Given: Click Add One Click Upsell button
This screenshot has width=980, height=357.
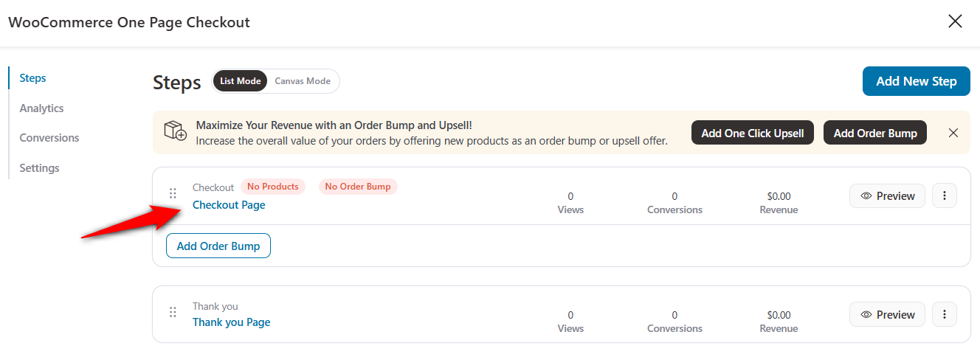Looking at the screenshot, I should pyautogui.click(x=752, y=133).
